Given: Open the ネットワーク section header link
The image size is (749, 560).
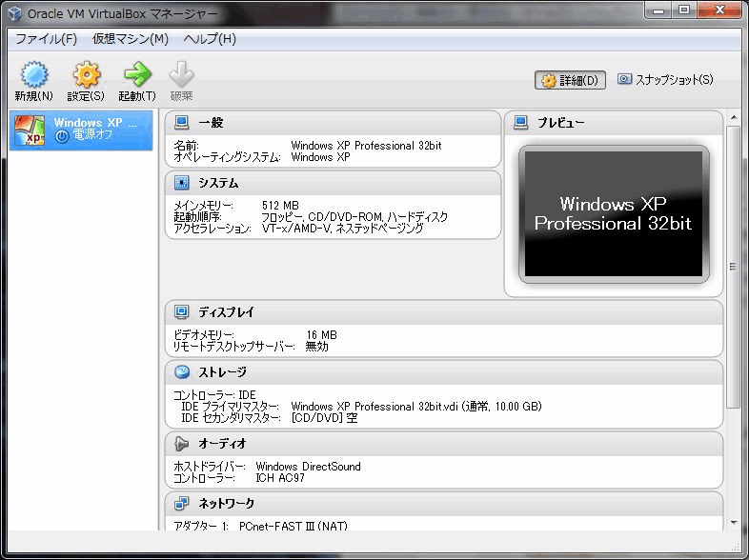Looking at the screenshot, I should [x=226, y=504].
